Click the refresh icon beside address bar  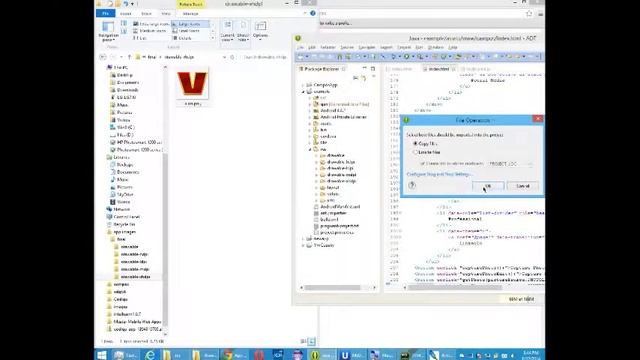[232, 57]
